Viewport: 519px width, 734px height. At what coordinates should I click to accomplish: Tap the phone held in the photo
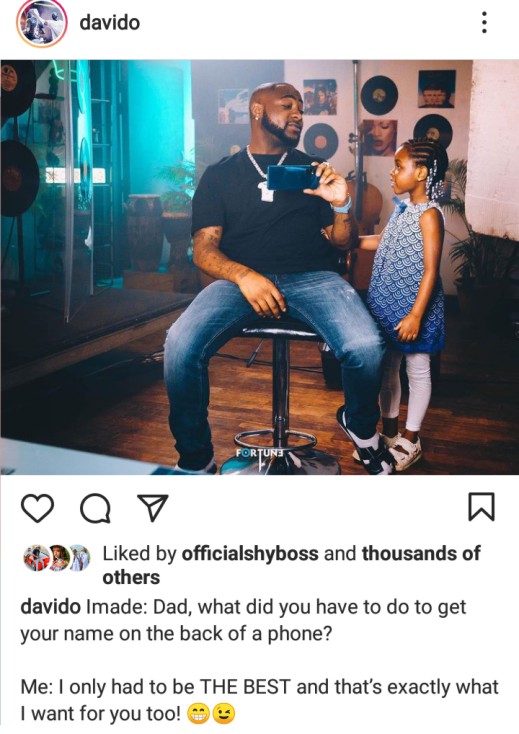[x=292, y=177]
